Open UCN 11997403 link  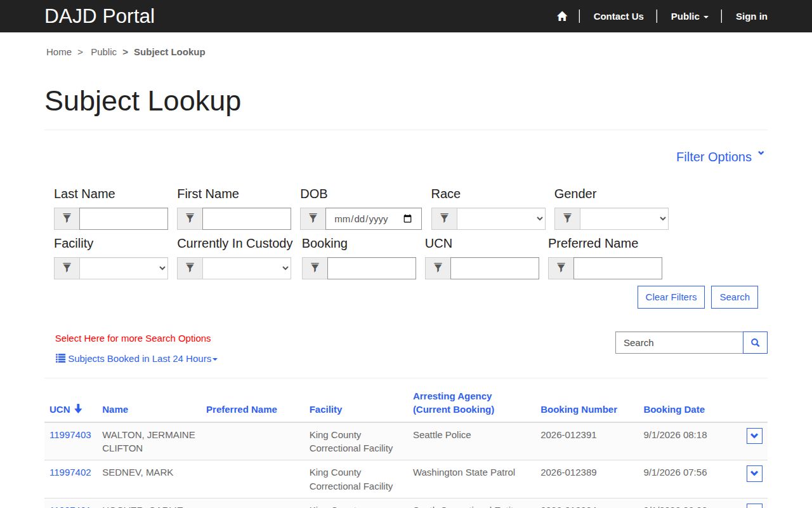click(x=70, y=435)
